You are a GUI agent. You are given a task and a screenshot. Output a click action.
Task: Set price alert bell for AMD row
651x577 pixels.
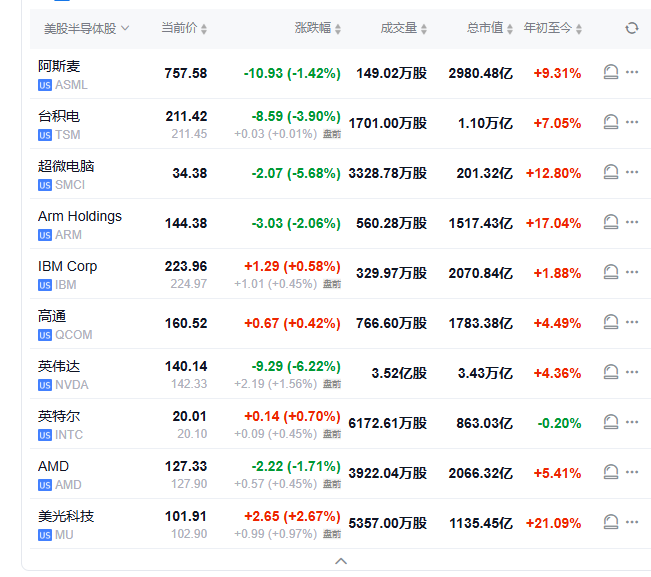611,472
